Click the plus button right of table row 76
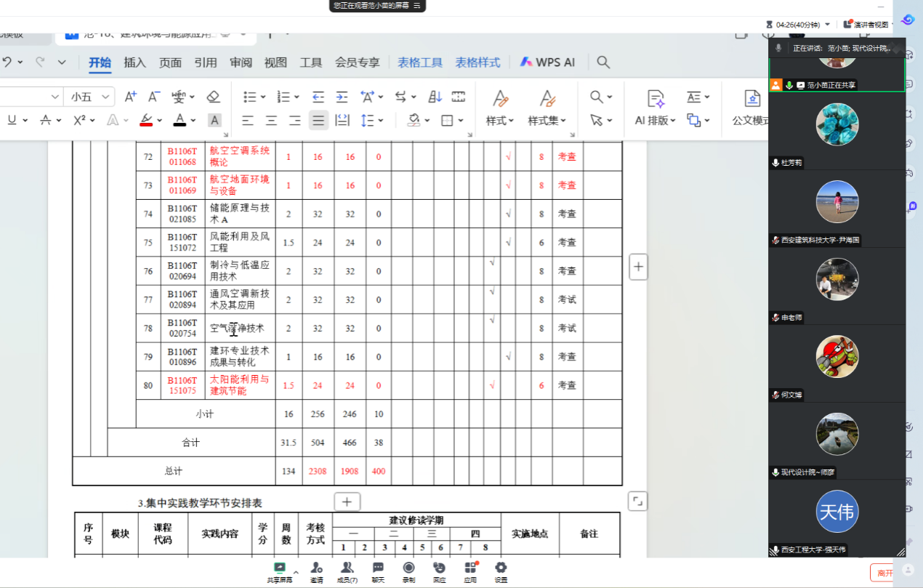The height and width of the screenshot is (588, 923). tap(637, 267)
